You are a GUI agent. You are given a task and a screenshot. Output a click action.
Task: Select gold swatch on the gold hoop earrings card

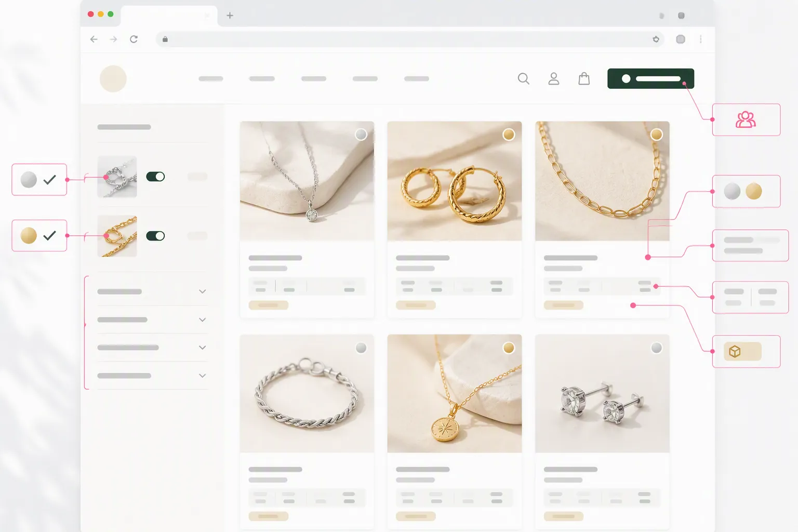click(x=509, y=135)
